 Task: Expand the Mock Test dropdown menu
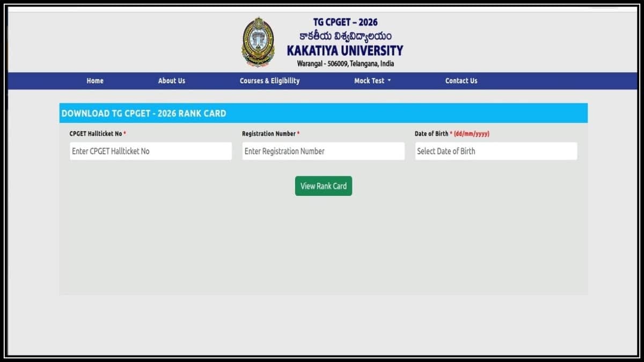372,81
